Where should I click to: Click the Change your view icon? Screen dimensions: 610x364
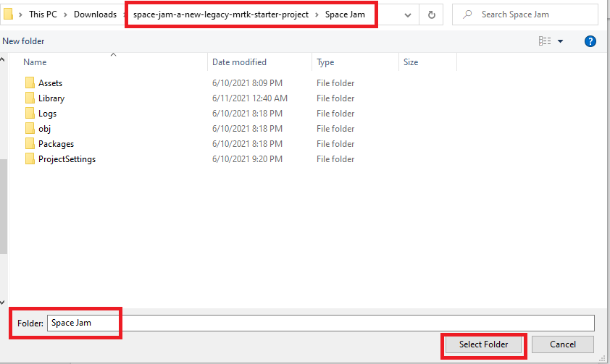(545, 41)
